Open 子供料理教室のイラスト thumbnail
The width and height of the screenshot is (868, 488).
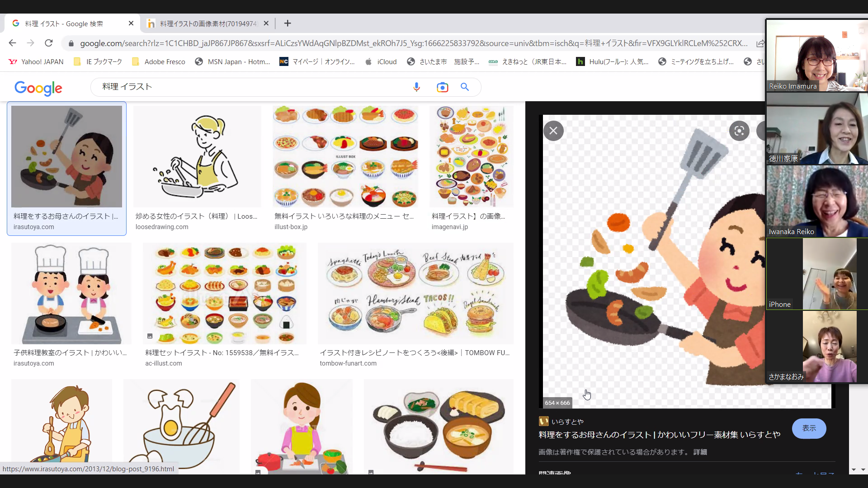click(71, 293)
